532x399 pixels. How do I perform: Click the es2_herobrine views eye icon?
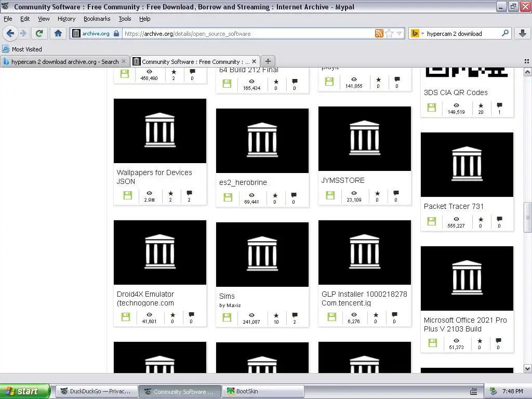click(x=251, y=195)
